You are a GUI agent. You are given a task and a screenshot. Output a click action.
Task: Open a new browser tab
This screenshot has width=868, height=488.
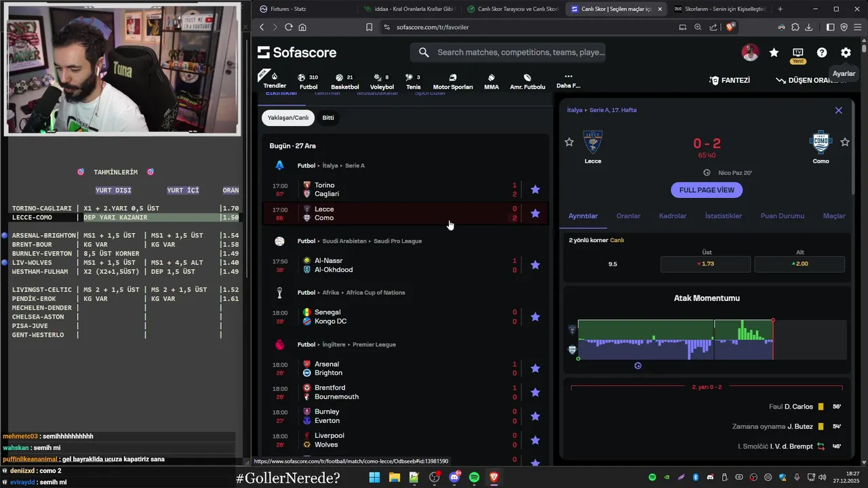(780, 9)
